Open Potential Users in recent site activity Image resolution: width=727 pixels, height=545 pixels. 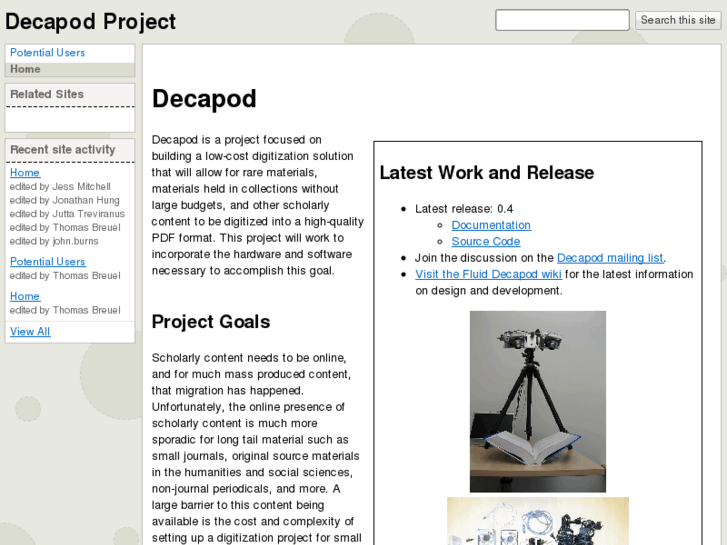47,262
